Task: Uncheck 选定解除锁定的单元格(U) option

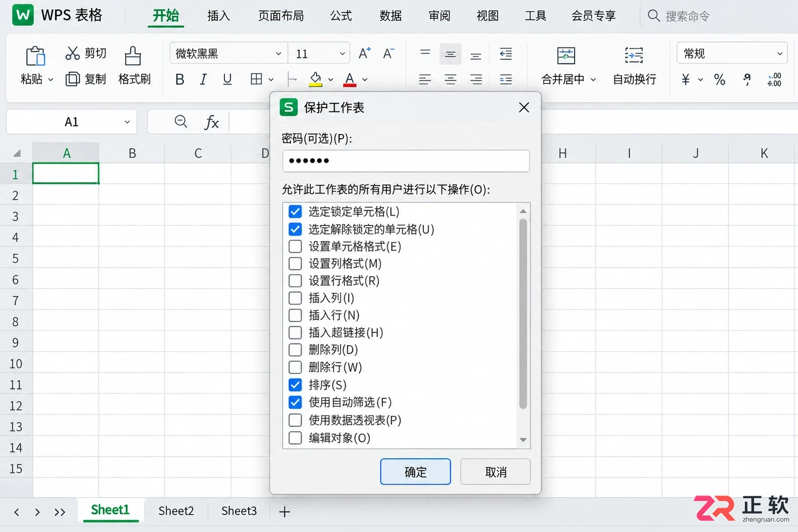Action: 295,229
